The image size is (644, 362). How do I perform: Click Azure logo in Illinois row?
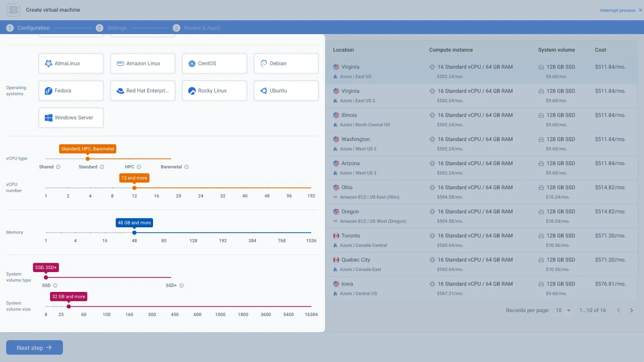[x=335, y=125]
